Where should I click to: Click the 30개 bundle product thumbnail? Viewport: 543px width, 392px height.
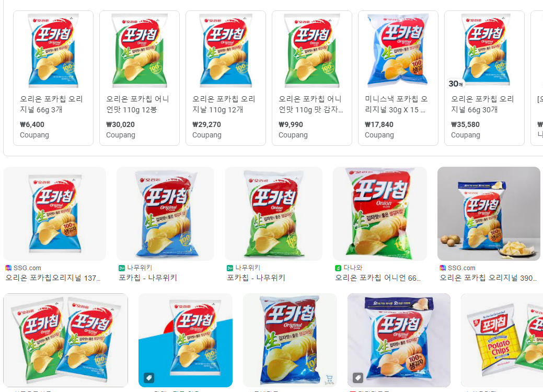coord(484,50)
